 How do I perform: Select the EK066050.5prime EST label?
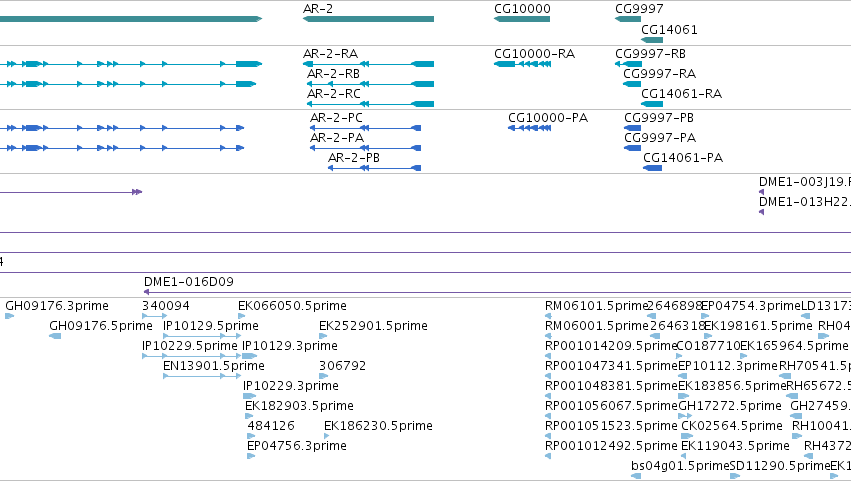293,306
